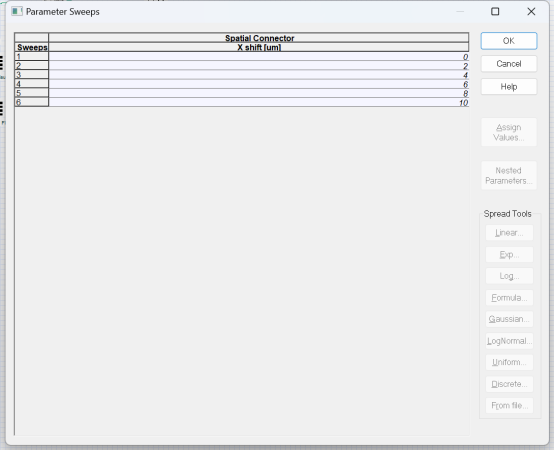
Task: Maximize the Parameter Sweeps window
Action: [x=495, y=12]
